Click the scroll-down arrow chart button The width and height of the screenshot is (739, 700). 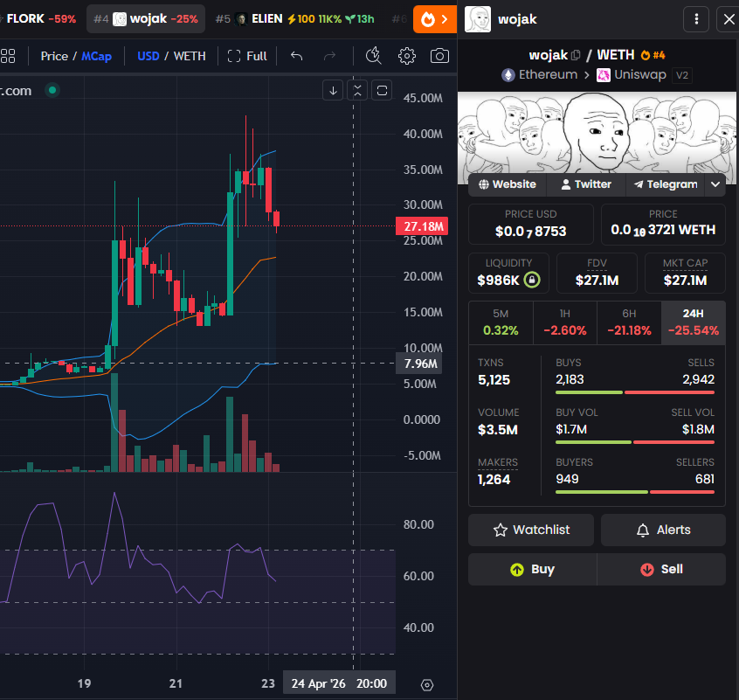tap(333, 90)
